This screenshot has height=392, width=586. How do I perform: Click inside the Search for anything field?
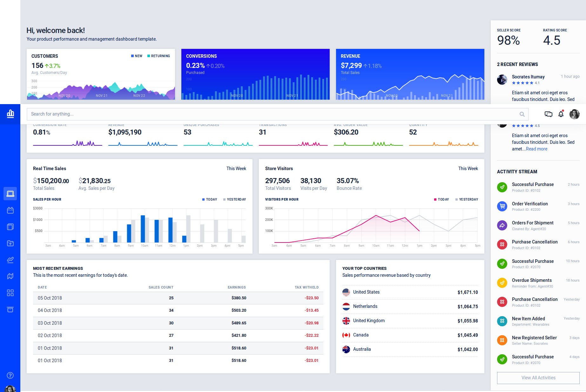[278, 114]
